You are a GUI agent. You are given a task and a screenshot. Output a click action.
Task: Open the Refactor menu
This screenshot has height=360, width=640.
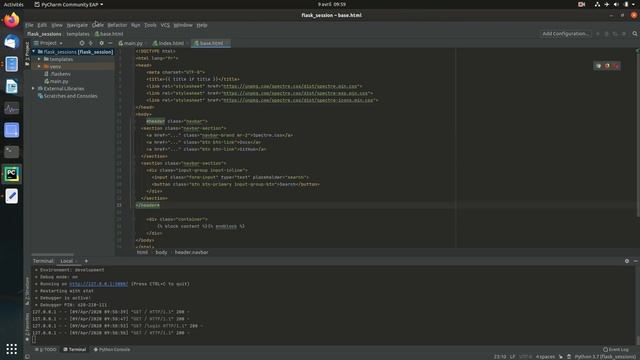click(117, 25)
